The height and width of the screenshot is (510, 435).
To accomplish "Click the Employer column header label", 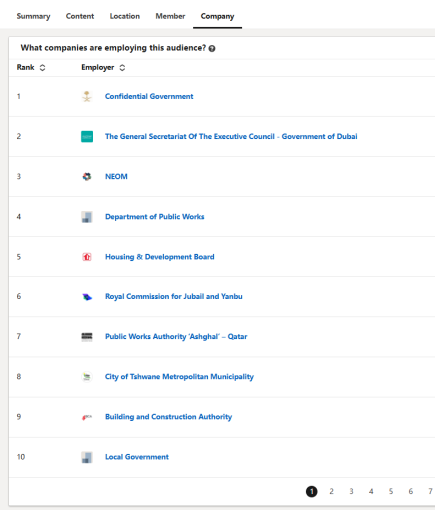I will [98, 67].
